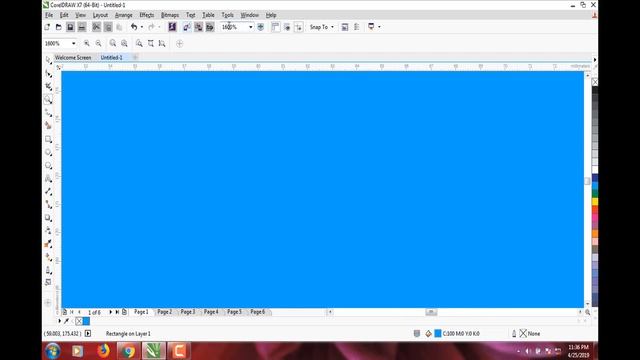The width and height of the screenshot is (640, 360).
Task: Select the Interactive Fill tool
Action: (48, 257)
